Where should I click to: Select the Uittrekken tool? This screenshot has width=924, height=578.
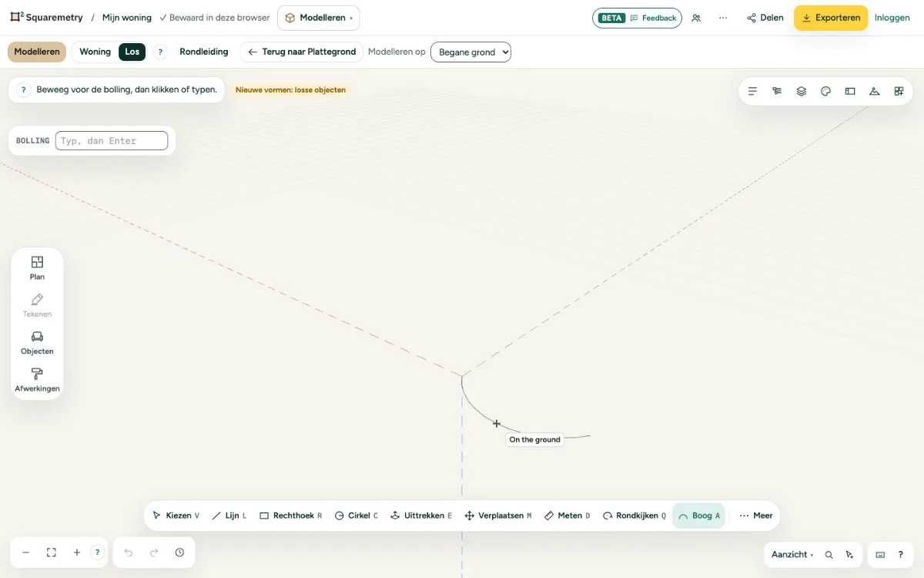click(x=421, y=516)
